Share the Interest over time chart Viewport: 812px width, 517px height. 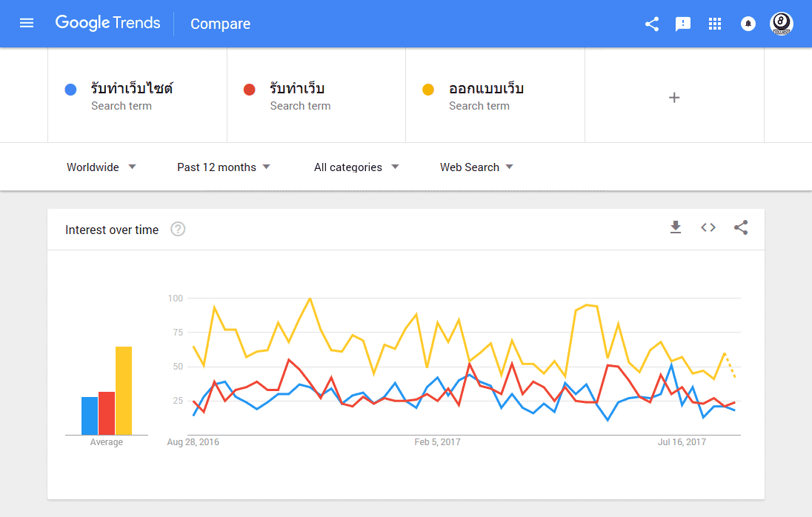(741, 228)
